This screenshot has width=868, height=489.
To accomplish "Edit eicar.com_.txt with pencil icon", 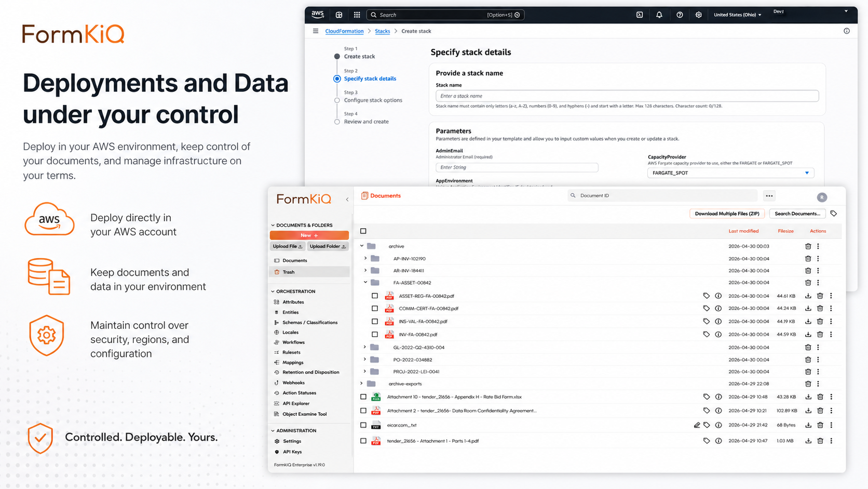I will click(697, 425).
